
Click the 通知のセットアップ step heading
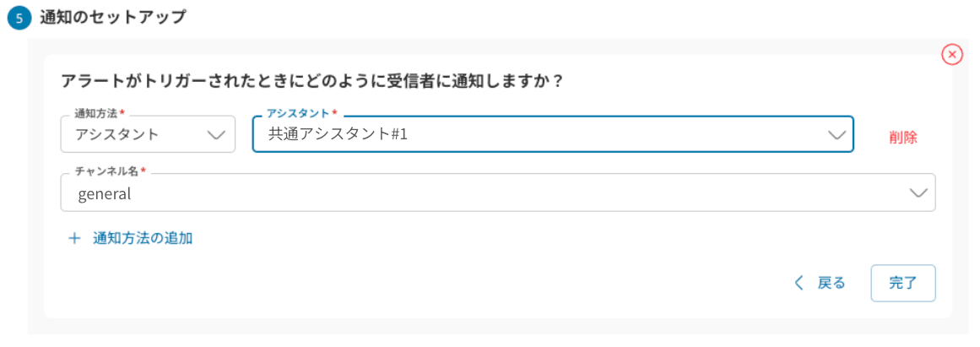(112, 17)
